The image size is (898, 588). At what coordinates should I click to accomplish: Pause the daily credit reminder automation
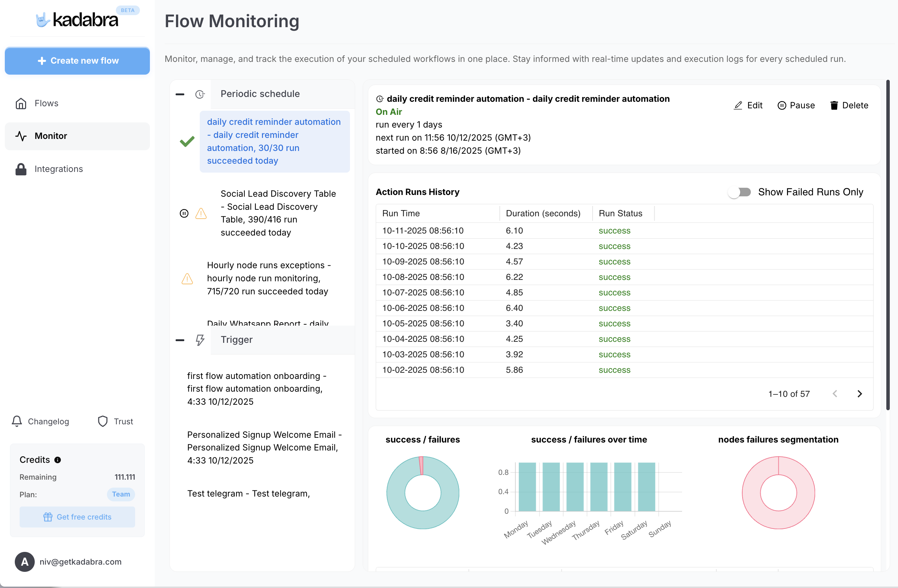(796, 105)
